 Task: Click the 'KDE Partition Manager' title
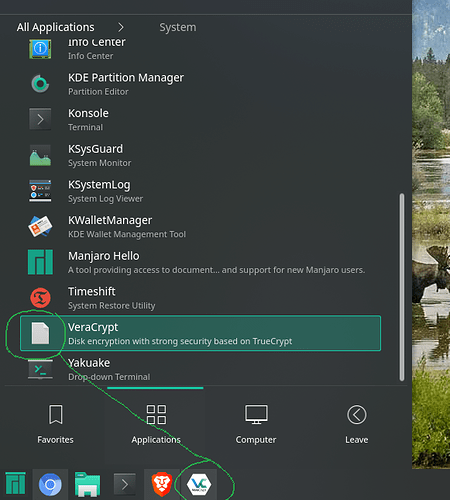[126, 78]
